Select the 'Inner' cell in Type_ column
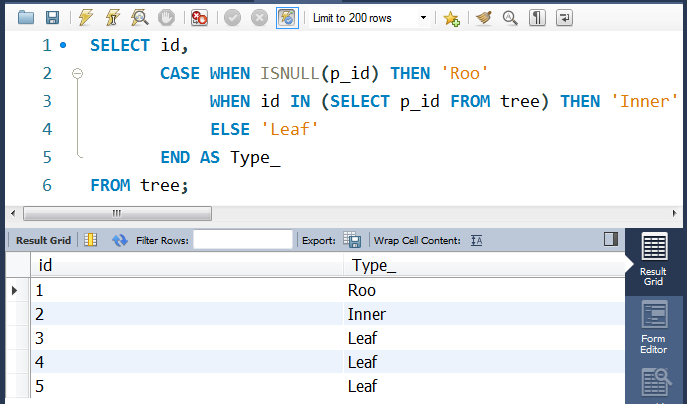687x404 pixels. pyautogui.click(x=484, y=314)
